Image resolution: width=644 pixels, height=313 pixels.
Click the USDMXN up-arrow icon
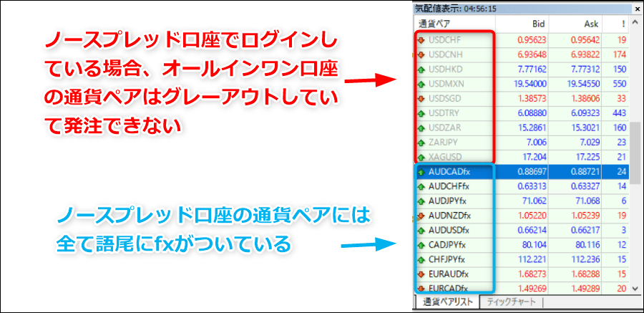[x=421, y=84]
